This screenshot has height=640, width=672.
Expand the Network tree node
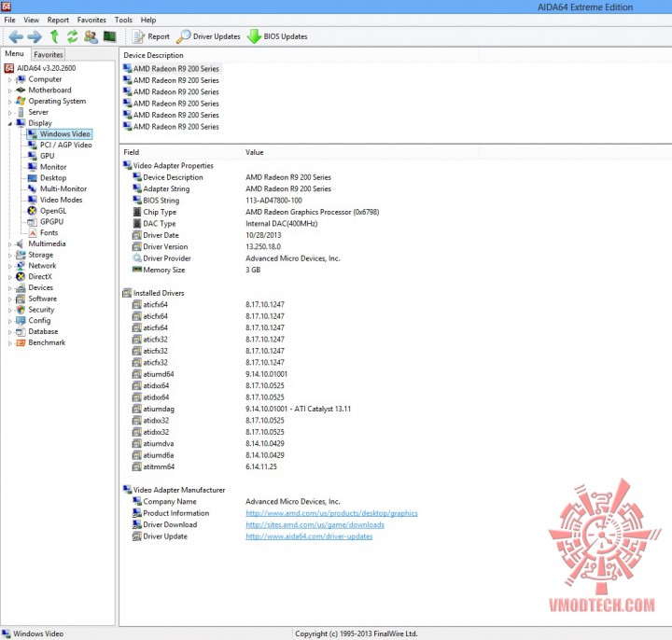[x=10, y=266]
